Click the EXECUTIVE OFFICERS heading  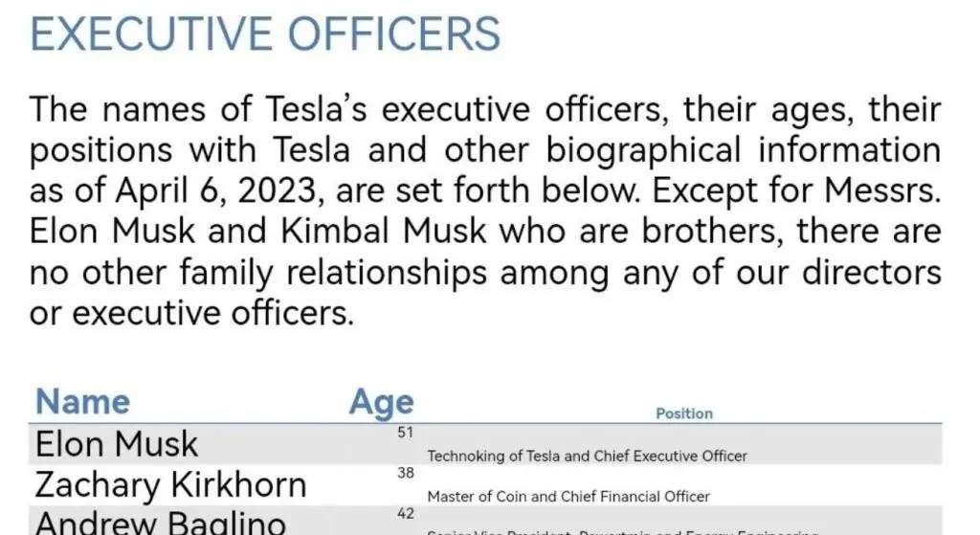click(265, 34)
